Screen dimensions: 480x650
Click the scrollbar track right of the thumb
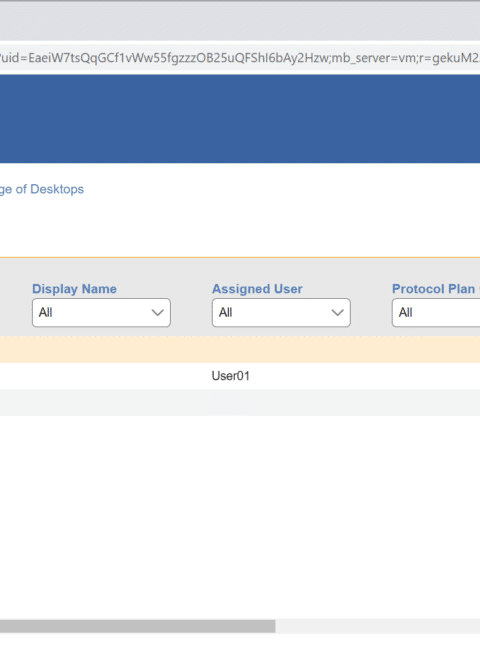pos(378,626)
